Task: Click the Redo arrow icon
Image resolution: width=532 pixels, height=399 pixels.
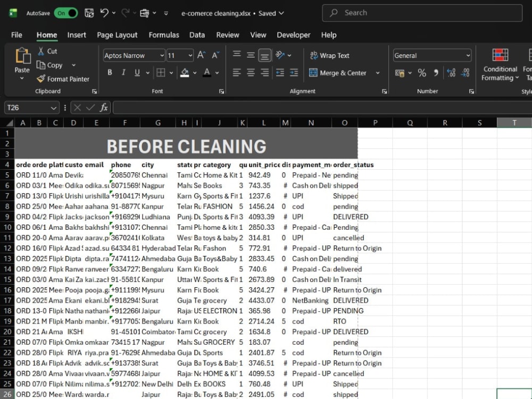Action: [x=125, y=13]
